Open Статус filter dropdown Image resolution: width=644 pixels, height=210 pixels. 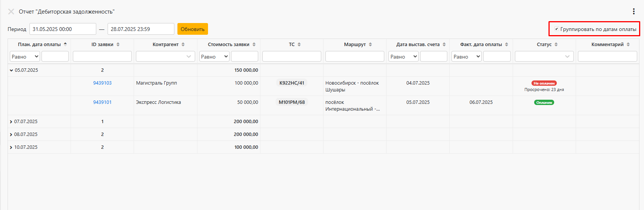(x=544, y=57)
